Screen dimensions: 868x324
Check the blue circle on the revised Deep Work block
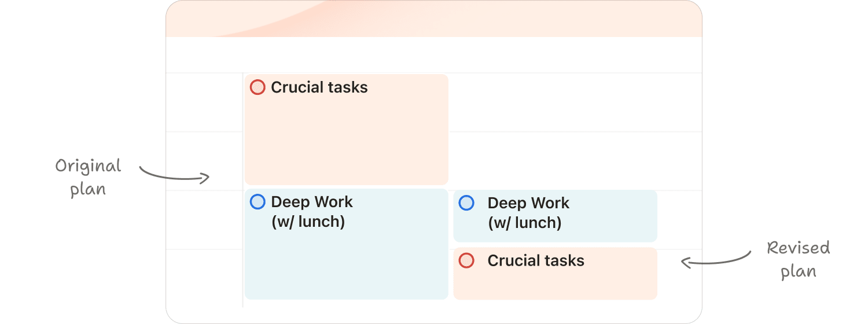(466, 203)
